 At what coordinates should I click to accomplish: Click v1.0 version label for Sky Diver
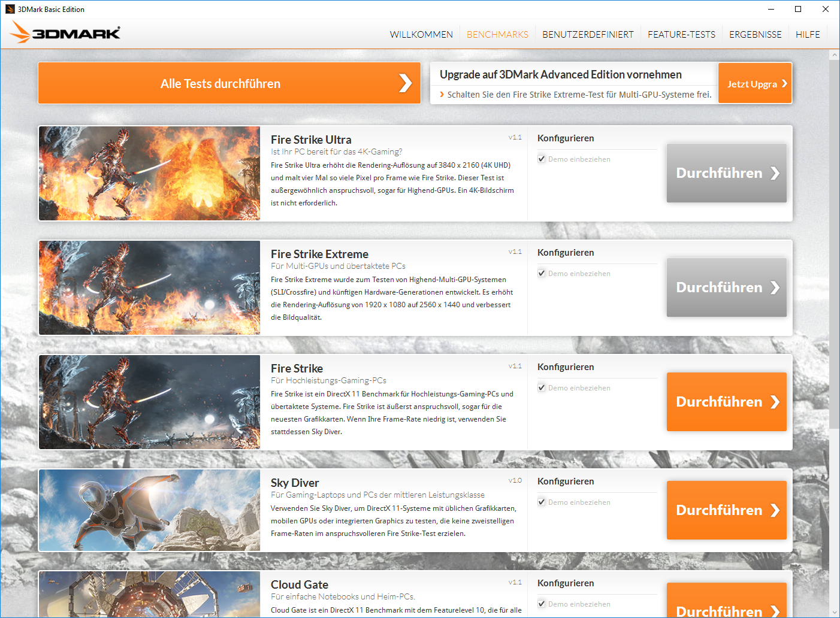pos(515,480)
